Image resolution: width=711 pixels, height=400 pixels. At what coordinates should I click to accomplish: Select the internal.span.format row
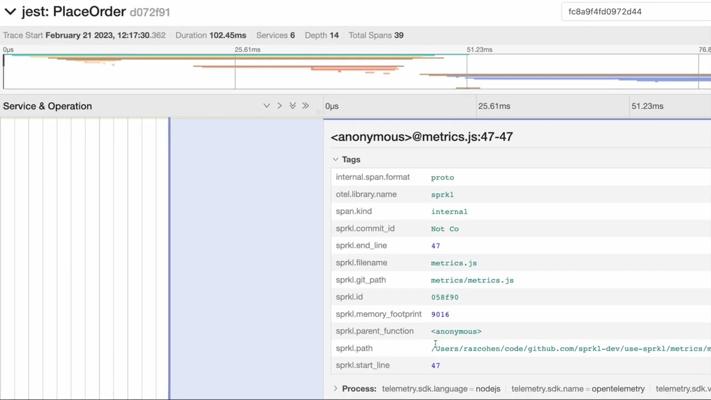coord(521,177)
